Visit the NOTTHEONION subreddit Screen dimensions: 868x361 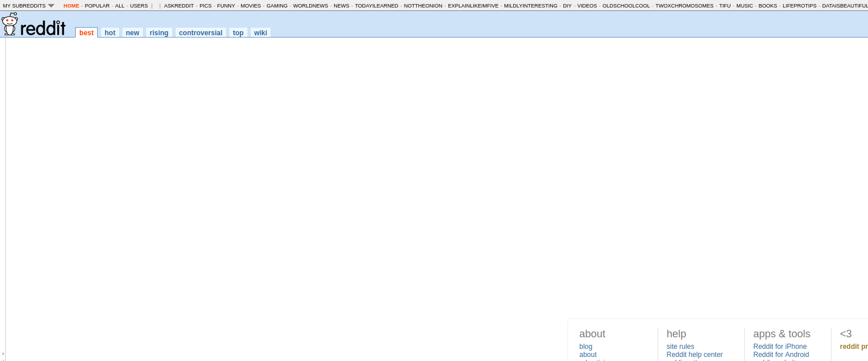[x=423, y=6]
